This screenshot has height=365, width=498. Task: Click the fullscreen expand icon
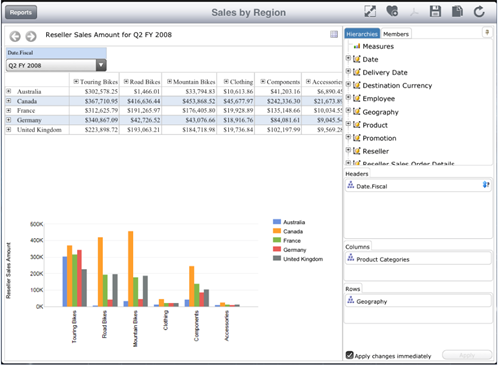point(370,11)
